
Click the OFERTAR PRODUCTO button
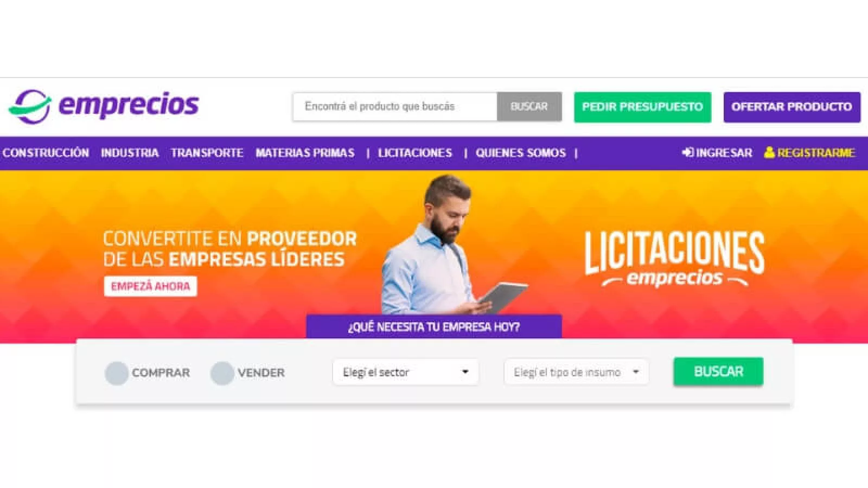[x=792, y=107]
